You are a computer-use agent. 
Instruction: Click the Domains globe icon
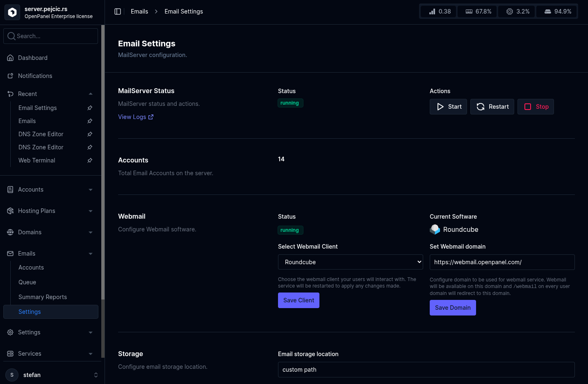tap(10, 232)
